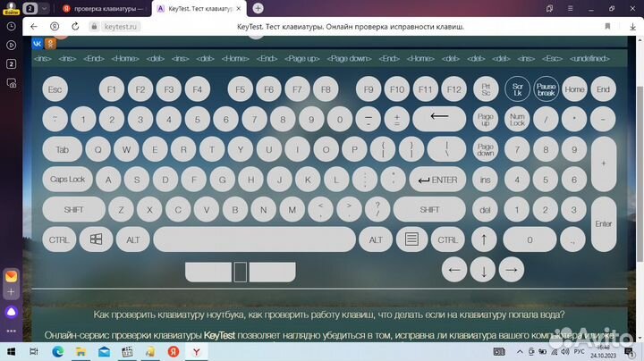Open File Explorer from taskbar

click(80, 351)
